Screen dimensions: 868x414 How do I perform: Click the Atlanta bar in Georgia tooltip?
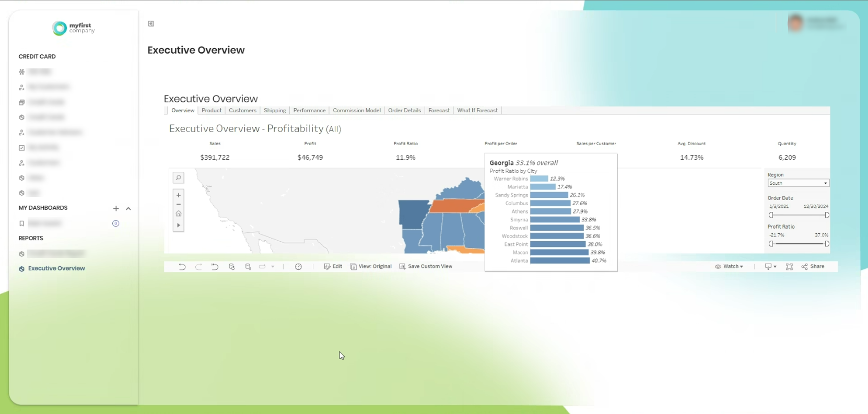coord(560,261)
